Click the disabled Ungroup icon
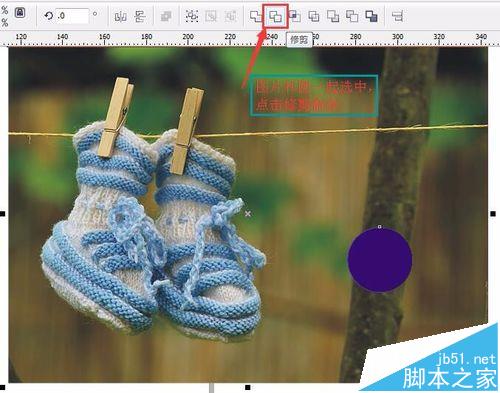Image resolution: width=500 pixels, height=393 pixels. tap(211, 16)
